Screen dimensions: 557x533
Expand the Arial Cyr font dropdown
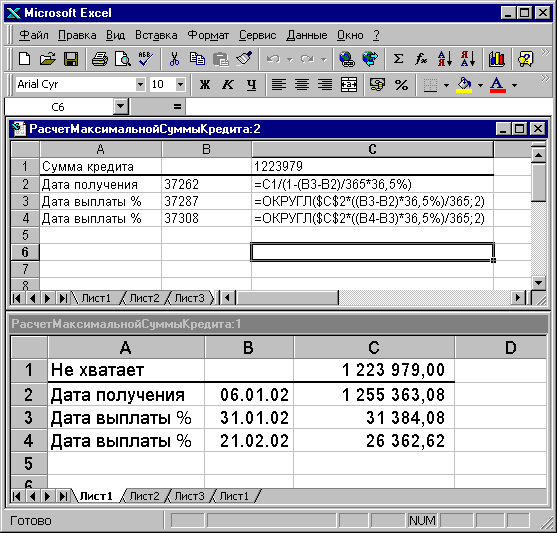(x=140, y=85)
